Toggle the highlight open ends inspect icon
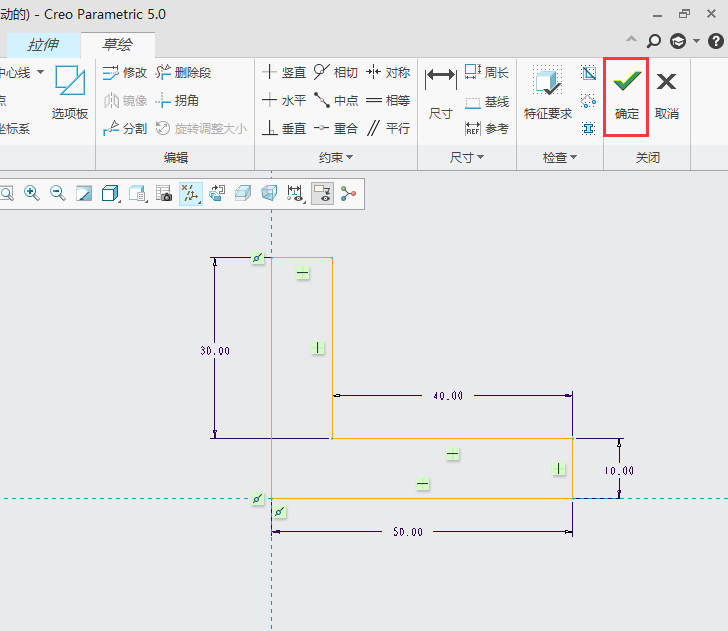 [588, 101]
